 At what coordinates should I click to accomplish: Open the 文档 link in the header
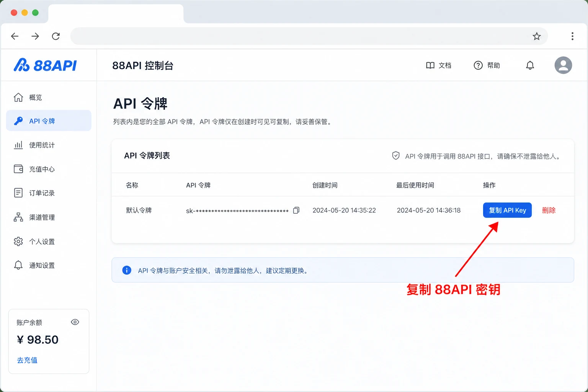click(x=439, y=65)
